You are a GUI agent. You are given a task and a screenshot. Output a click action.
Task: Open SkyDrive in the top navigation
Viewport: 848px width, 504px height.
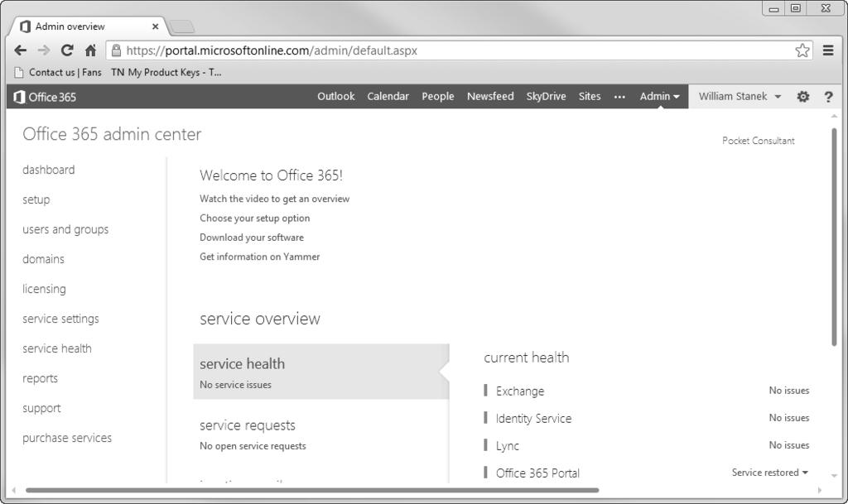click(x=546, y=96)
